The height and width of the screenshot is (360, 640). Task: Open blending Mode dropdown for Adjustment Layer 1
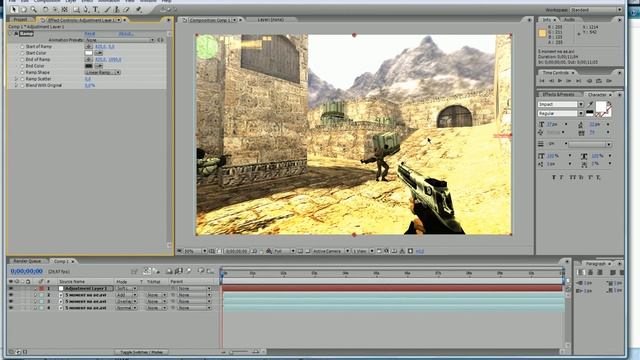126,289
